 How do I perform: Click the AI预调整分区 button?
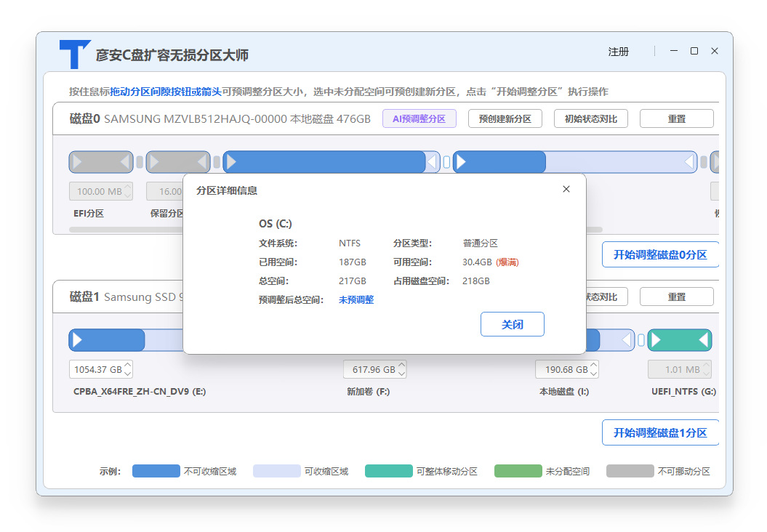419,118
